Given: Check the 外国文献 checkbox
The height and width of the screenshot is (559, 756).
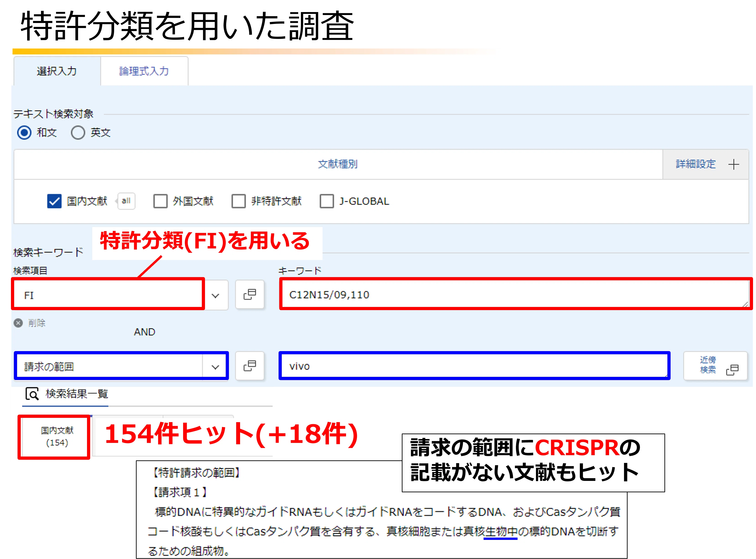Looking at the screenshot, I should (x=160, y=201).
